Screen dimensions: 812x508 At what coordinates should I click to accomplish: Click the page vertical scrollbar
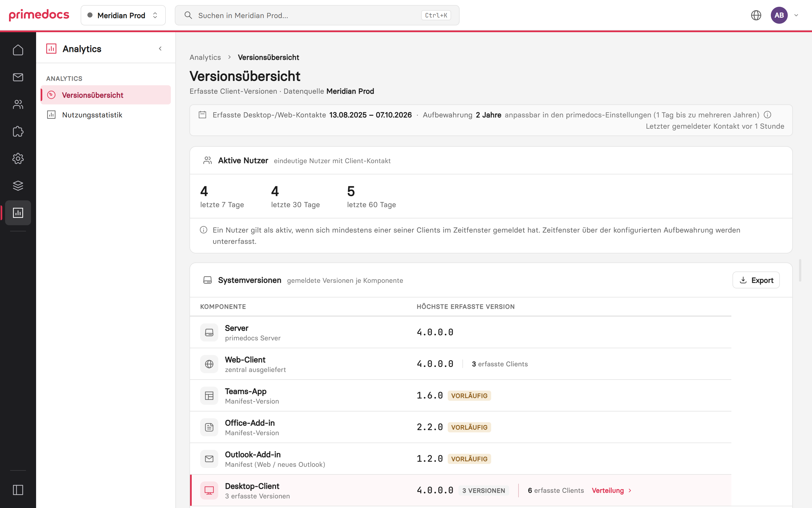(x=800, y=270)
